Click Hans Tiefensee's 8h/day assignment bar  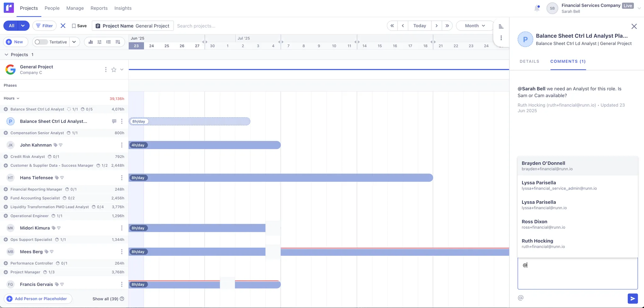coord(281,178)
